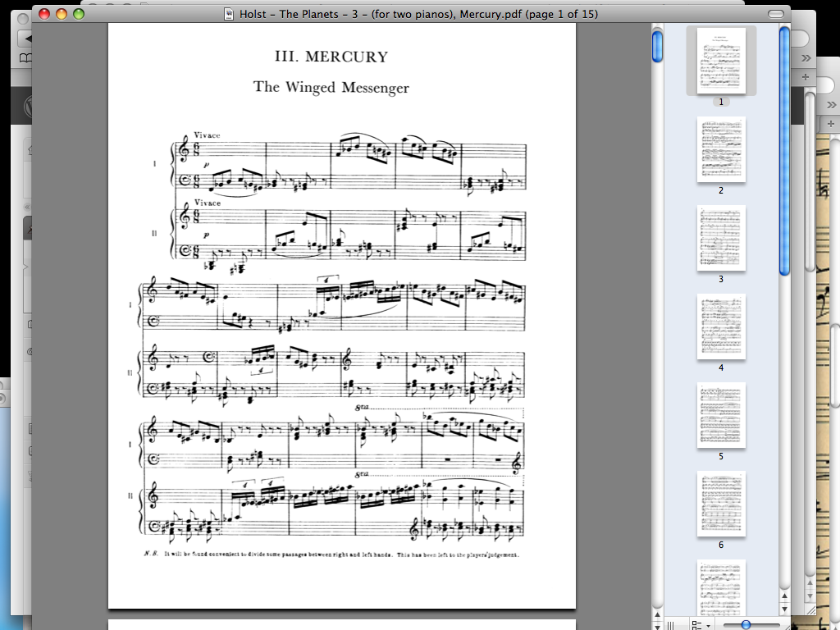Viewport: 840px width, 630px height.
Task: Go to the page 4 thumbnail
Action: click(x=721, y=326)
